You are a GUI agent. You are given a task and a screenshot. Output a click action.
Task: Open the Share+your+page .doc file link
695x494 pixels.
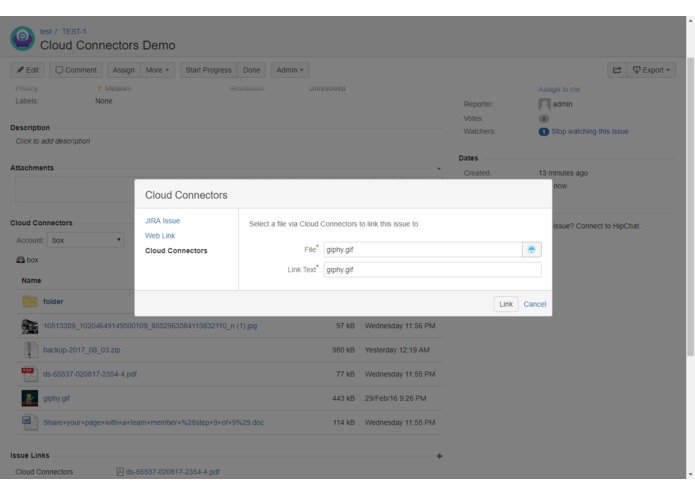click(x=153, y=423)
